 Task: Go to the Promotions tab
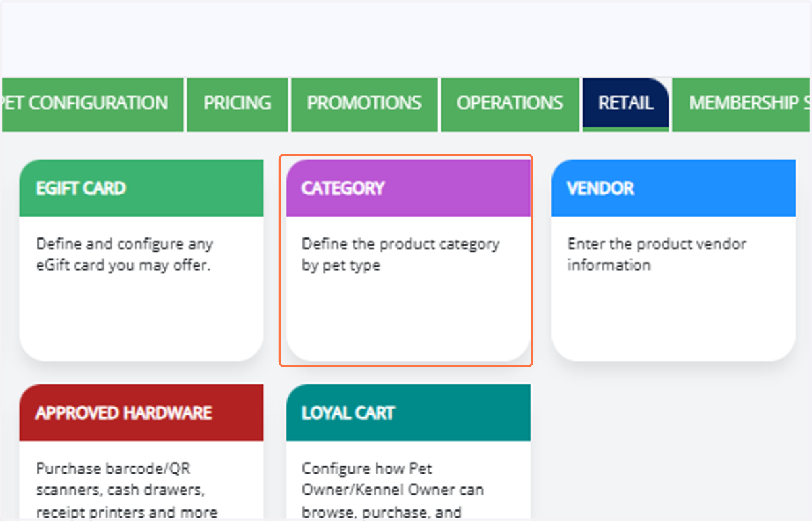pos(364,105)
